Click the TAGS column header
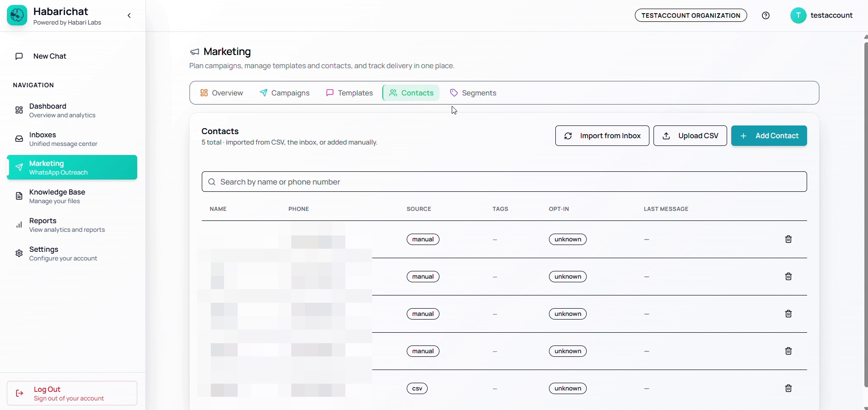Image resolution: width=868 pixels, height=410 pixels. 500,209
